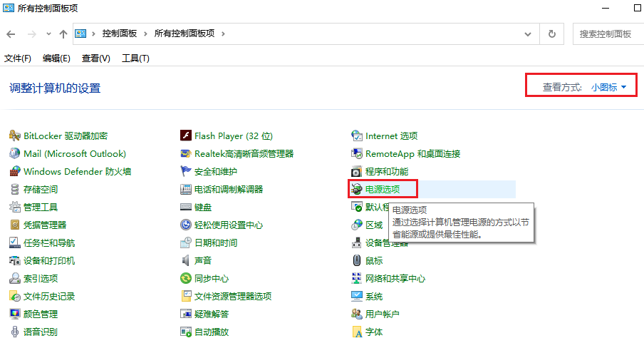Click the 程序和功能 link text
Screen dimensions: 644x363
387,171
